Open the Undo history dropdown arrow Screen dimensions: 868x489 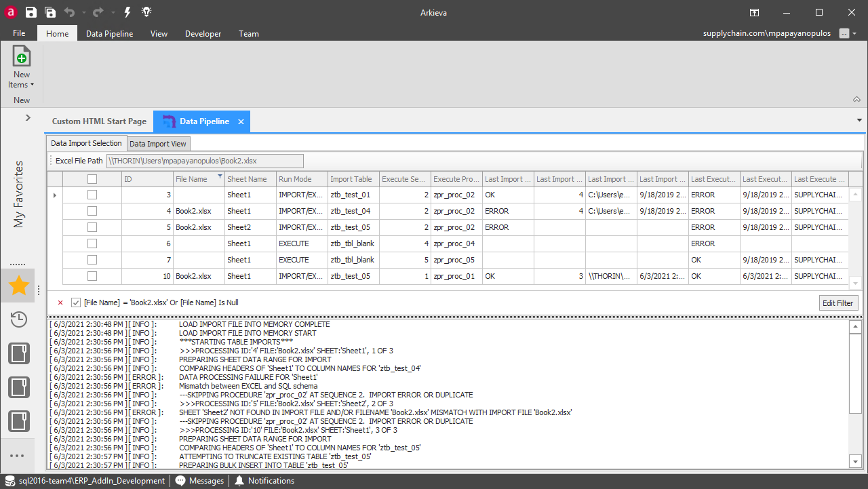(83, 13)
